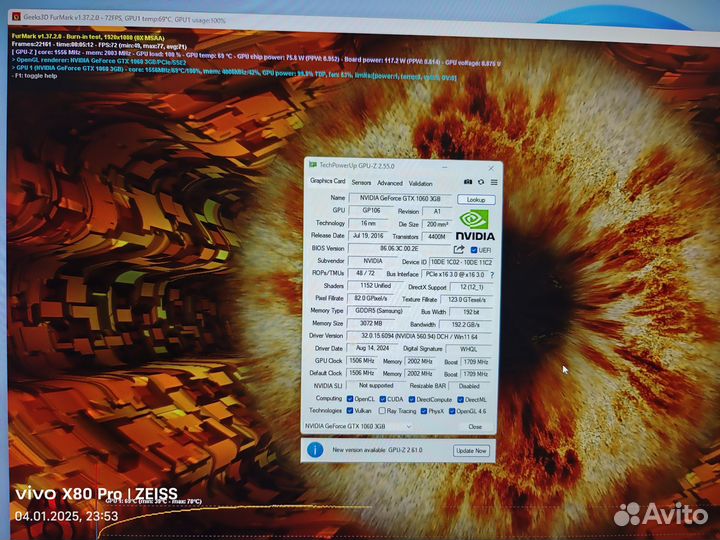Click the BIOS share/export icon
Image resolution: width=720 pixels, height=540 pixels.
(x=458, y=249)
